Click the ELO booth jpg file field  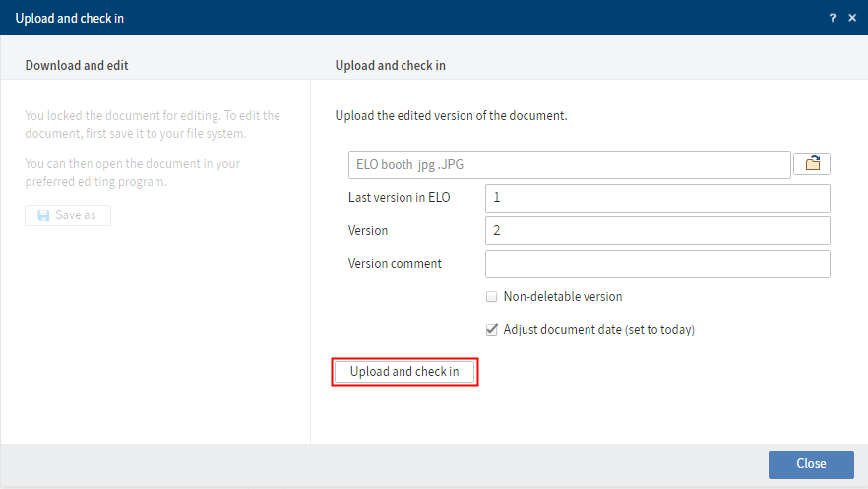(x=569, y=164)
